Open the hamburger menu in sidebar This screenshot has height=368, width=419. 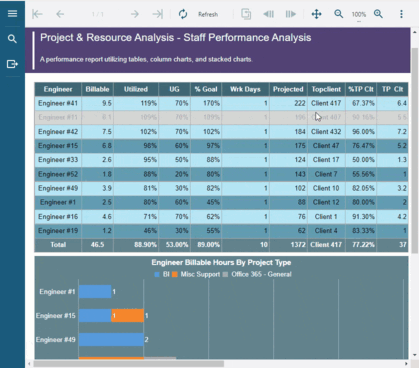12,13
